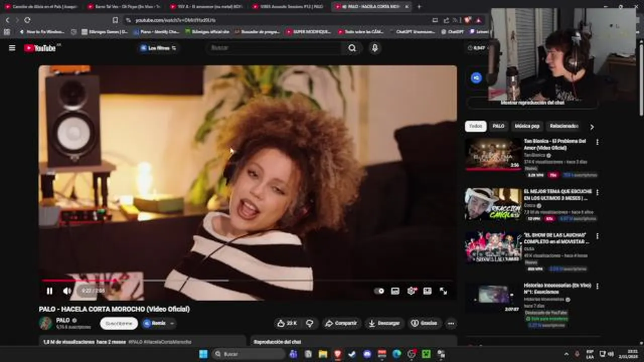Go back with the browser back arrow
Viewport: 644px width, 362px height.
(7, 20)
